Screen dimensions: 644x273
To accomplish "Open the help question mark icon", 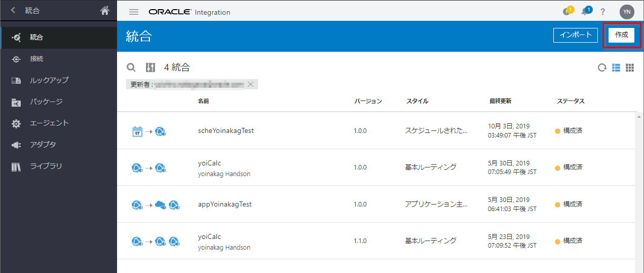I will pyautogui.click(x=603, y=12).
